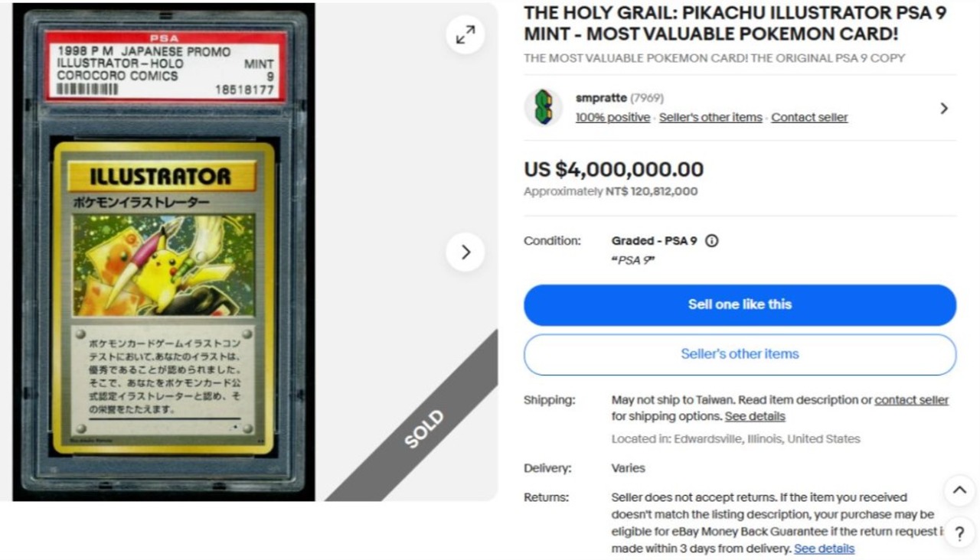Click the Pikachu Illustrator card image
This screenshot has width=980, height=560.
pyautogui.click(x=163, y=298)
